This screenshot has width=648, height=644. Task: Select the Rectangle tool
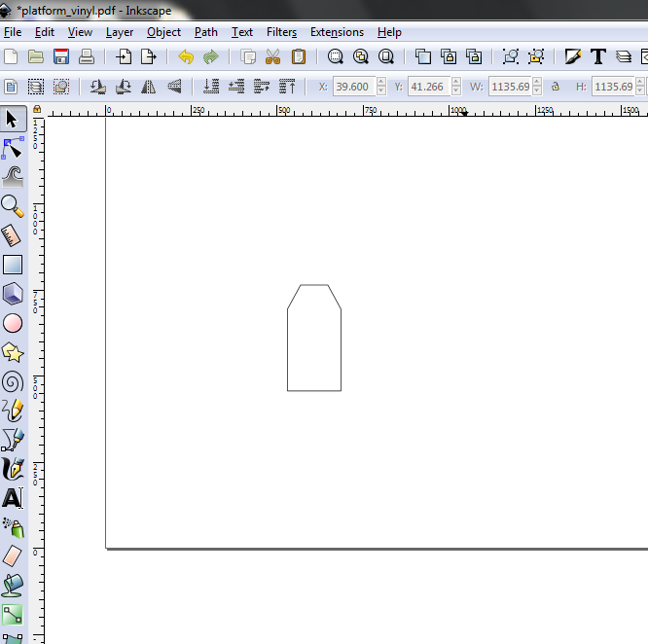[13, 265]
